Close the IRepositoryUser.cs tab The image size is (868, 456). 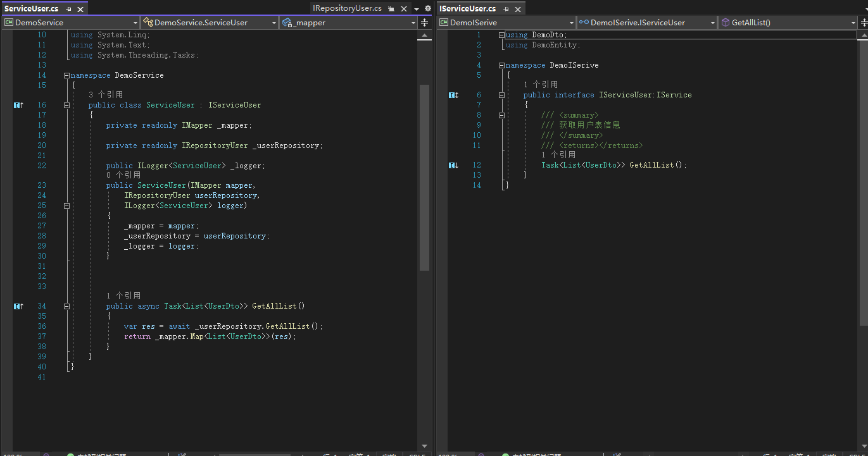pyautogui.click(x=403, y=9)
